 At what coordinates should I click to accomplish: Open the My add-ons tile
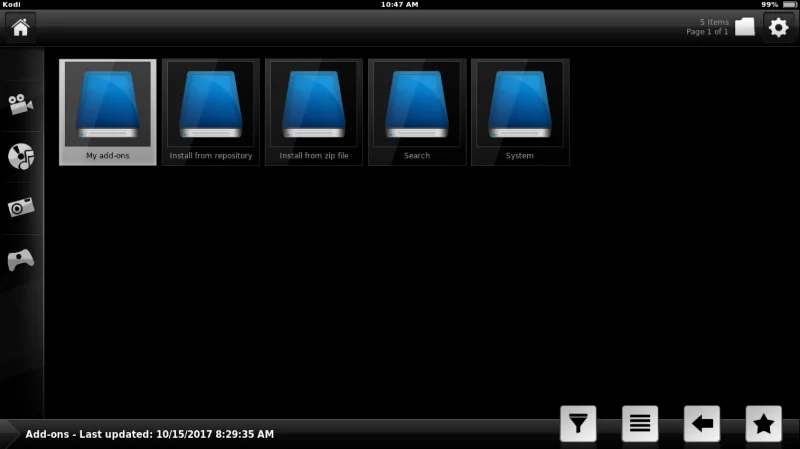[x=108, y=112]
